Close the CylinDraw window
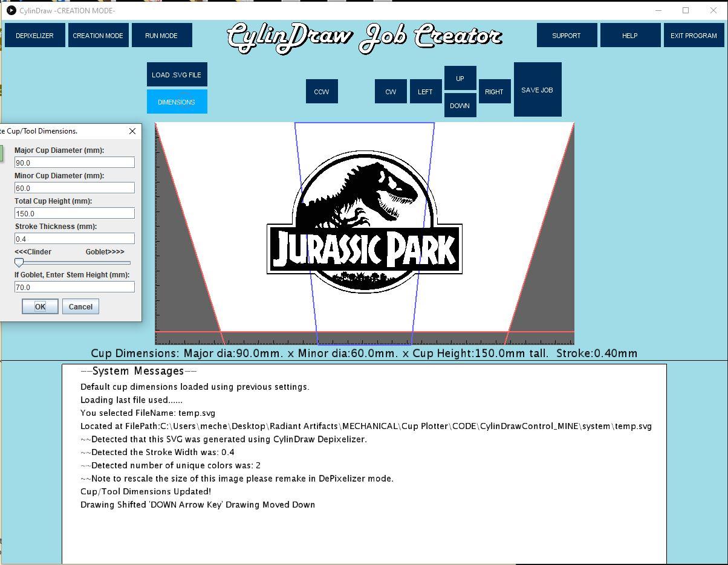Viewport: 728px width, 565px height. (713, 10)
